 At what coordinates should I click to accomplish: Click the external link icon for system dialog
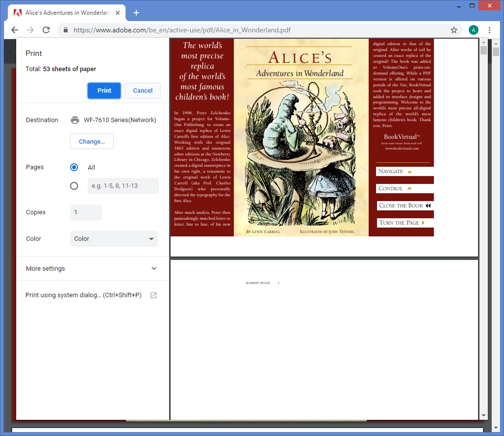(153, 295)
